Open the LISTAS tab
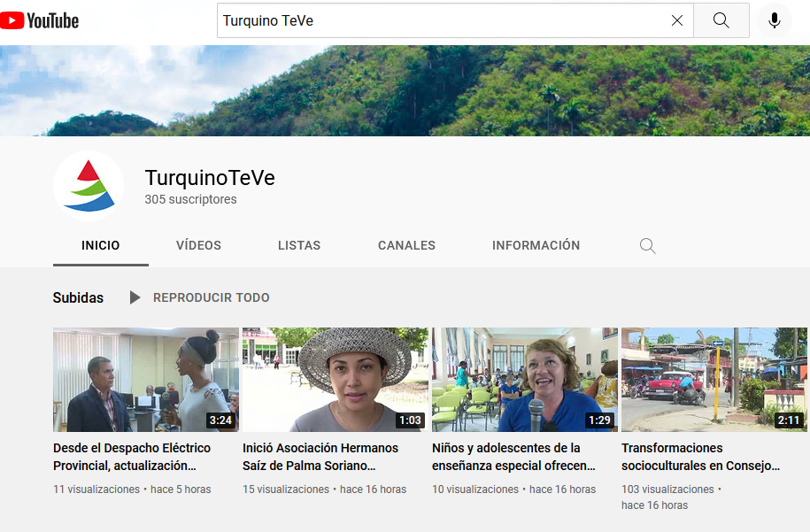Image resolution: width=810 pixels, height=532 pixels. 299,245
